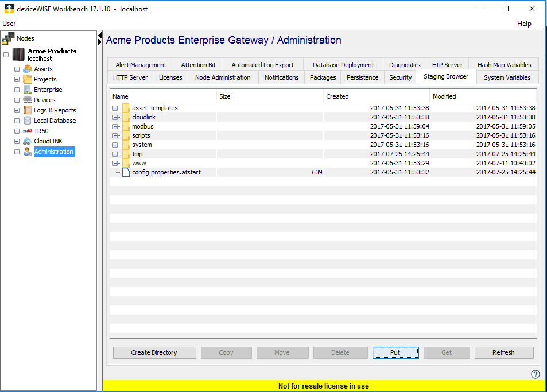This screenshot has width=547, height=392.
Task: Collapse the Acme Products node
Action: click(6, 55)
